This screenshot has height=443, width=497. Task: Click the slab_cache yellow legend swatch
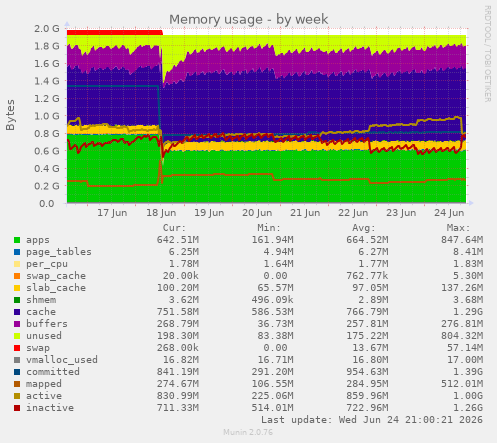click(17, 288)
